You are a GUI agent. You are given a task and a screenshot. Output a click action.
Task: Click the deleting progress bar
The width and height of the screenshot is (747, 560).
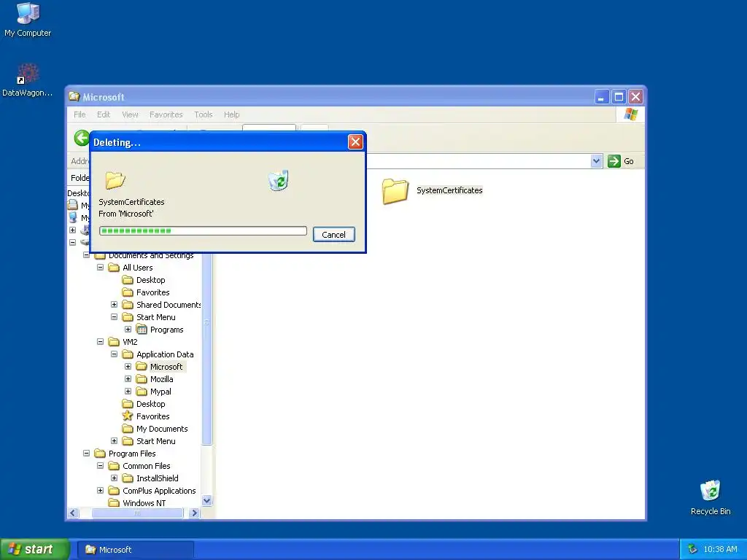coord(203,231)
